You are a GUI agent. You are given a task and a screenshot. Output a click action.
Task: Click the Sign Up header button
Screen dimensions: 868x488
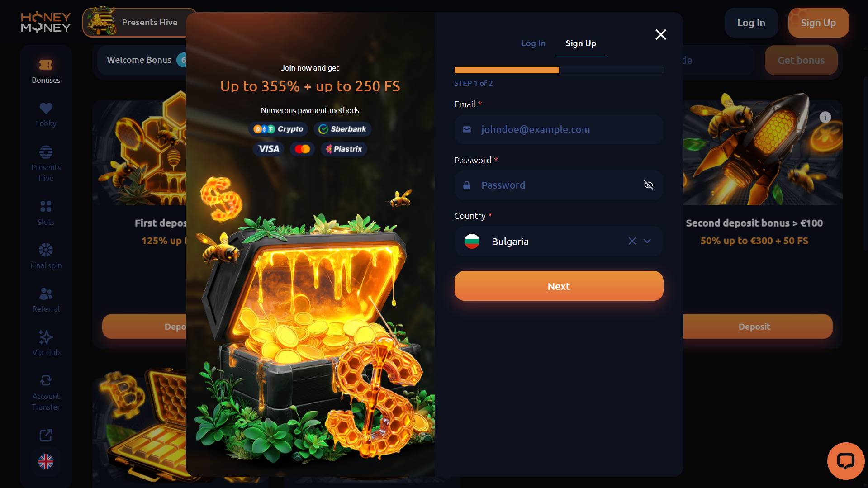[818, 23]
